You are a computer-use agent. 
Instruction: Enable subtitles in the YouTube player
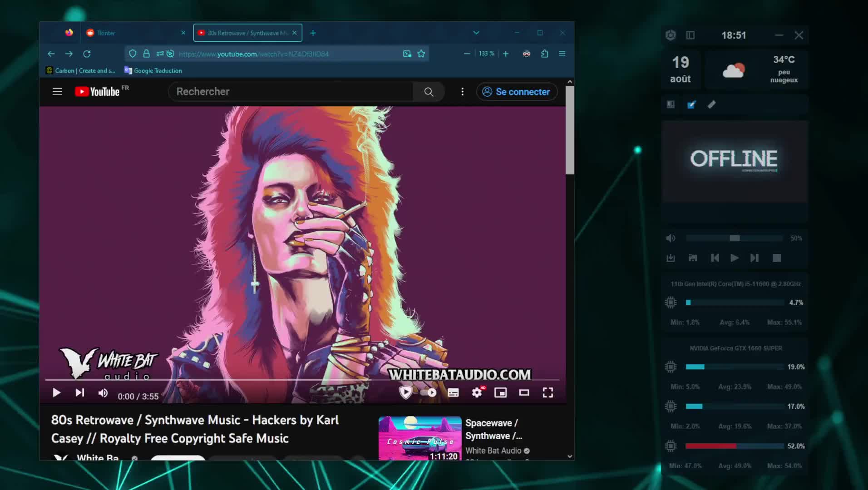click(453, 392)
